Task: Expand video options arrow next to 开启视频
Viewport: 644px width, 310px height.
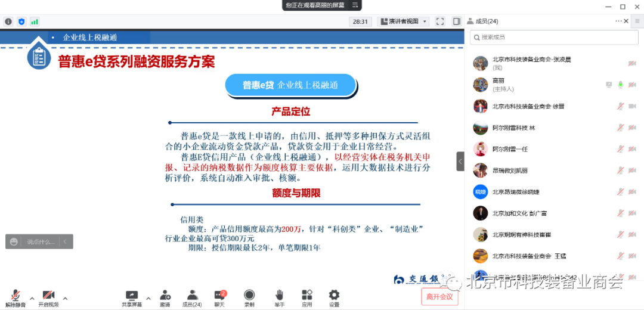Action: (65, 299)
